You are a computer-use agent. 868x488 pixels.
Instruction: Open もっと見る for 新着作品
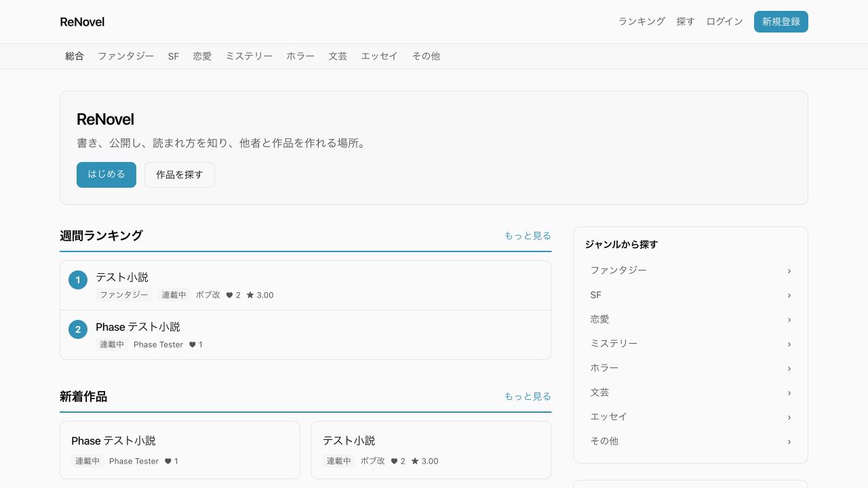[528, 396]
